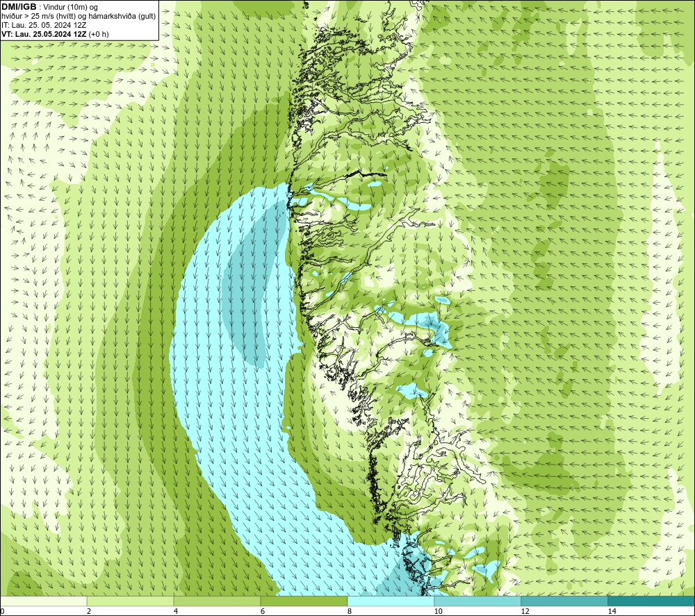
Task: Click the legend label '12'
Action: click(x=525, y=611)
